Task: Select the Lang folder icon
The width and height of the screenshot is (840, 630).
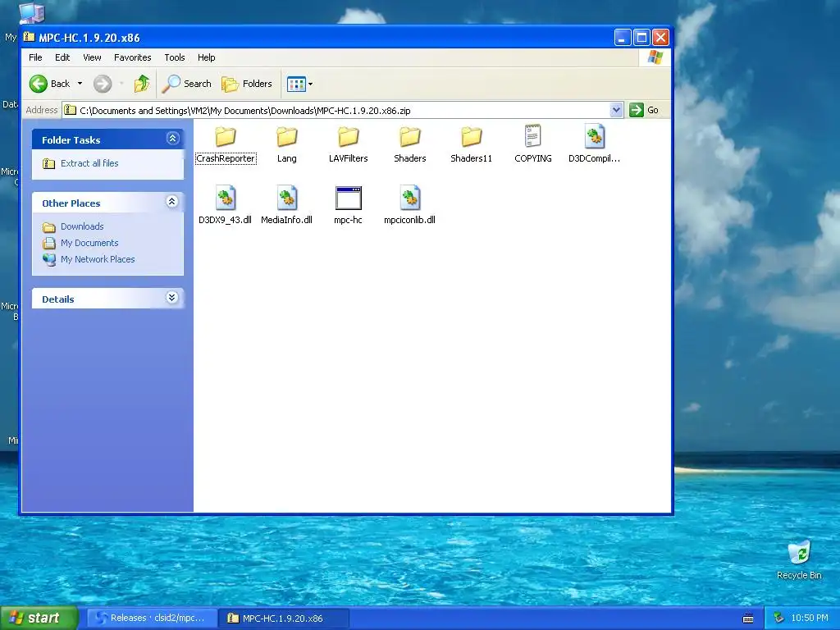Action: click(286, 137)
